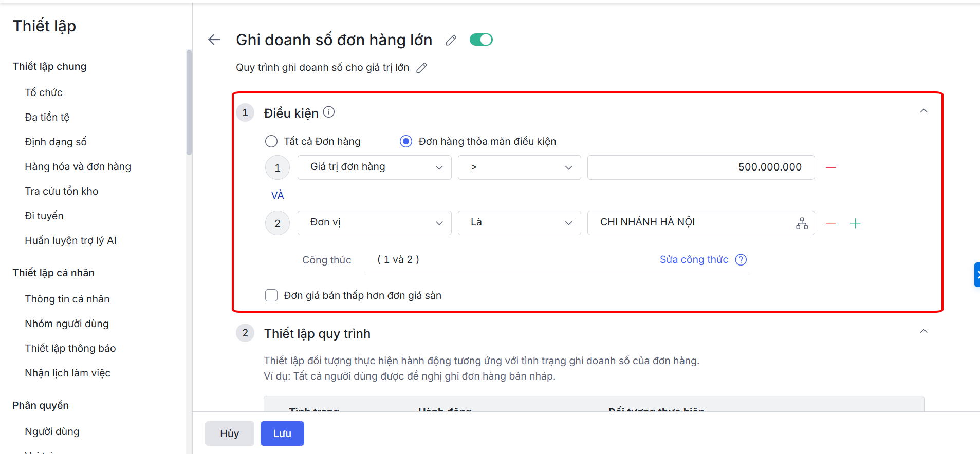Click the 500.000.000 value field
The image size is (980, 454).
(701, 167)
